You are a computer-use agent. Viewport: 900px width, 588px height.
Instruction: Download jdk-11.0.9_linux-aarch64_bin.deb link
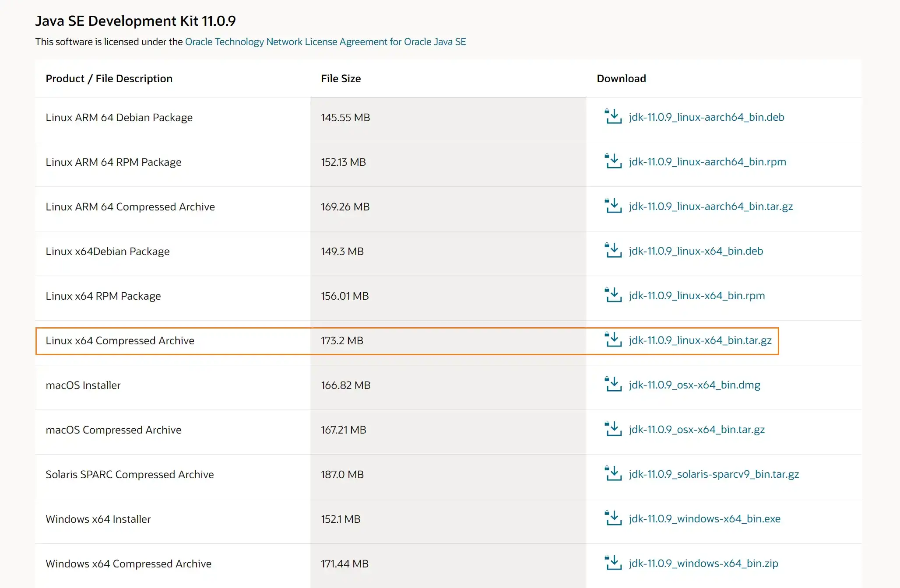(x=706, y=117)
